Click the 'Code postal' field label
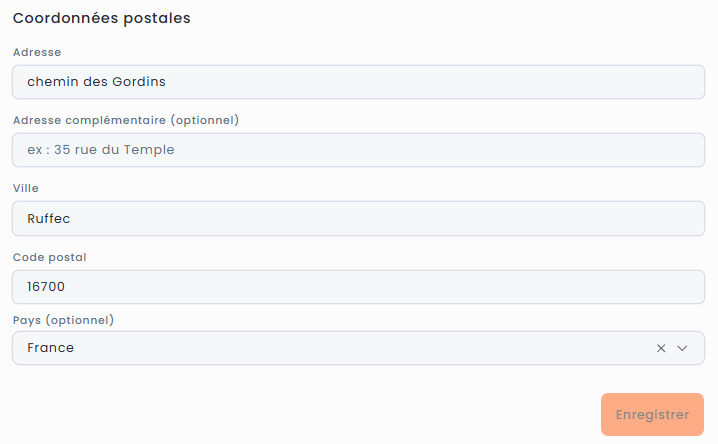The height and width of the screenshot is (444, 718). (x=49, y=257)
